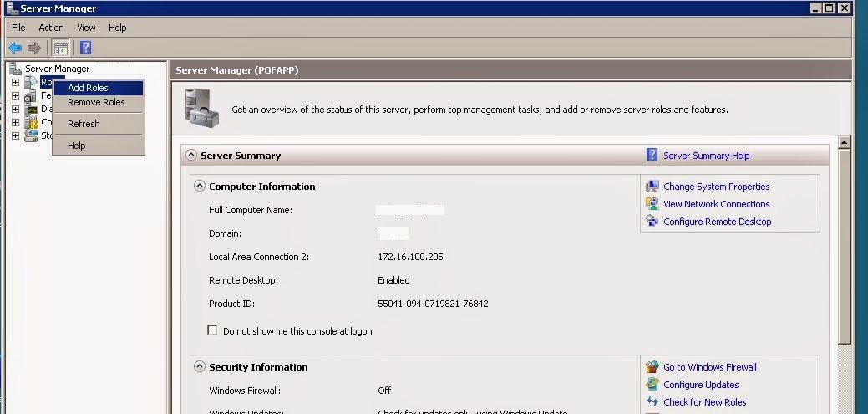Expand the Diagnostics ('Dia') node plus box
The image size is (868, 414).
(15, 110)
